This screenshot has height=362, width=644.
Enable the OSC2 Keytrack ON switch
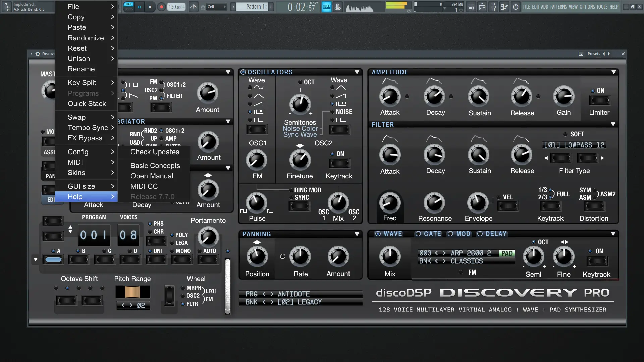pyautogui.click(x=339, y=163)
